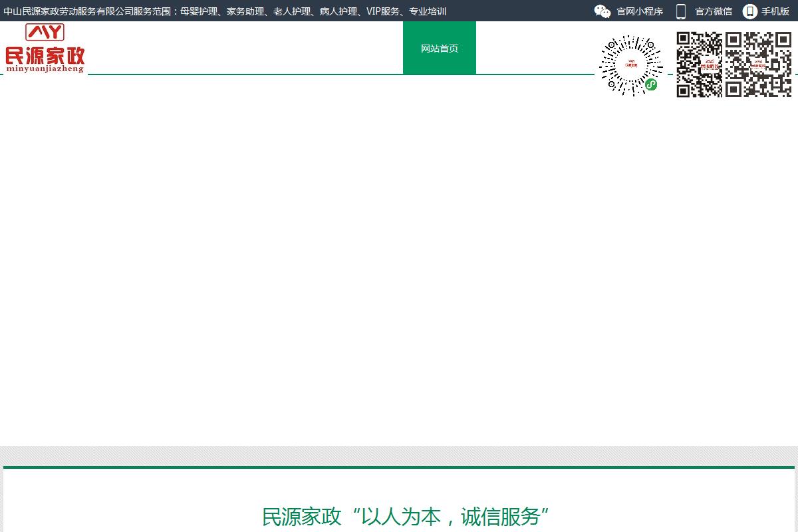Open the 官网小程序 link

click(x=640, y=11)
